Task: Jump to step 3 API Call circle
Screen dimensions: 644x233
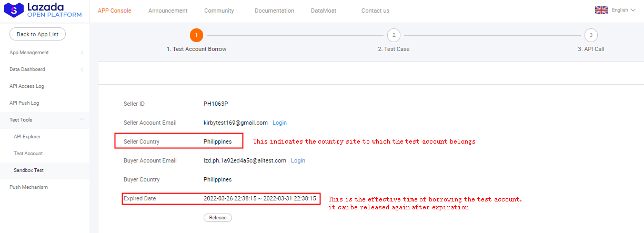Action: (x=591, y=35)
